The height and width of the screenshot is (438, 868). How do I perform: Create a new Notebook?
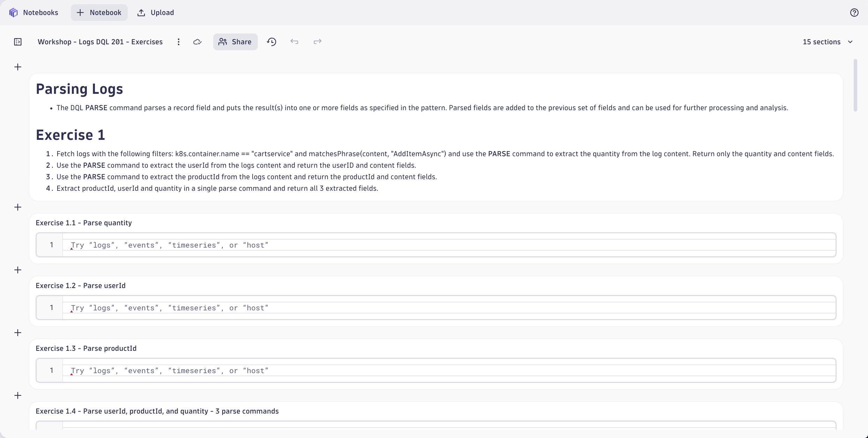(x=99, y=13)
